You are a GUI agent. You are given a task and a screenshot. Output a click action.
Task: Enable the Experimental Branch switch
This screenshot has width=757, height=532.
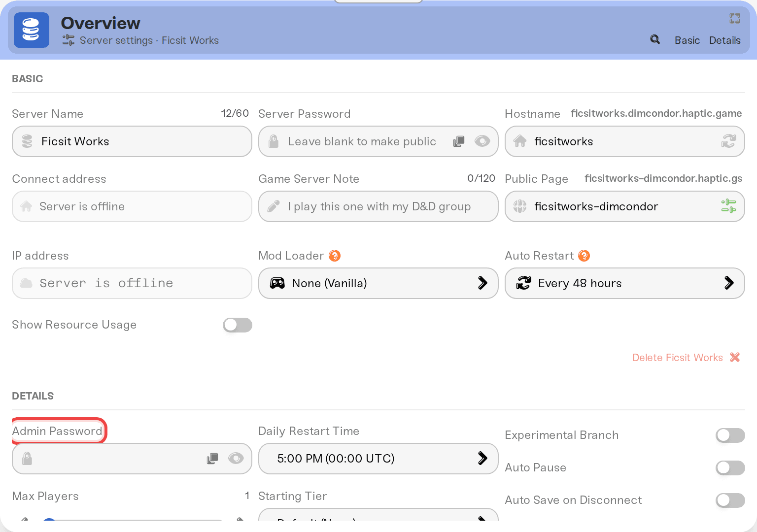pos(730,435)
